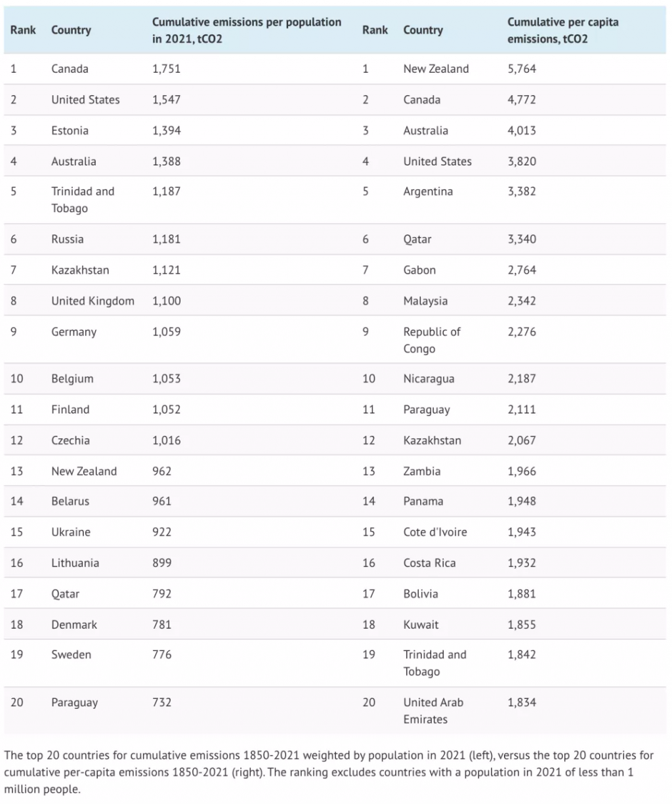Click the Estonia row country name
The image size is (672, 804).
click(x=70, y=131)
